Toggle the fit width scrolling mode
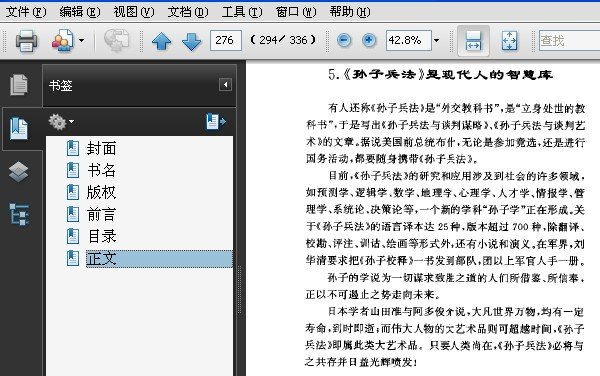 [473, 41]
